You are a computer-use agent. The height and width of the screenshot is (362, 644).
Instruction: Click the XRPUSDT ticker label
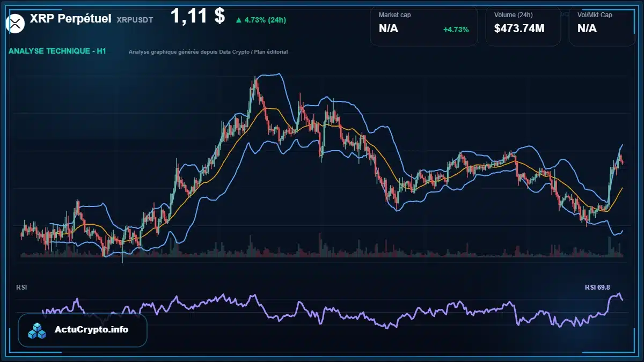tap(135, 20)
